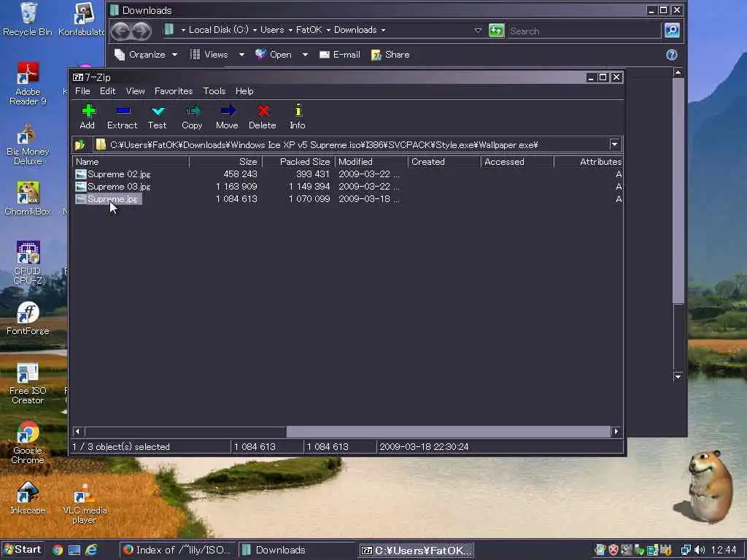
Task: Expand the Downloads breadcrumb arrow
Action: 383,30
